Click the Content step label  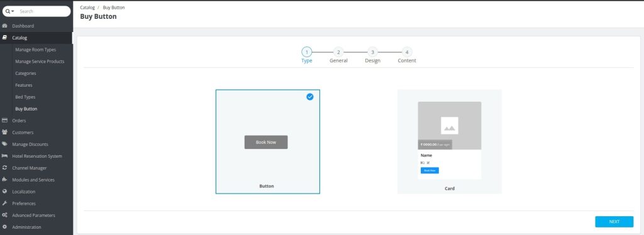coord(407,61)
